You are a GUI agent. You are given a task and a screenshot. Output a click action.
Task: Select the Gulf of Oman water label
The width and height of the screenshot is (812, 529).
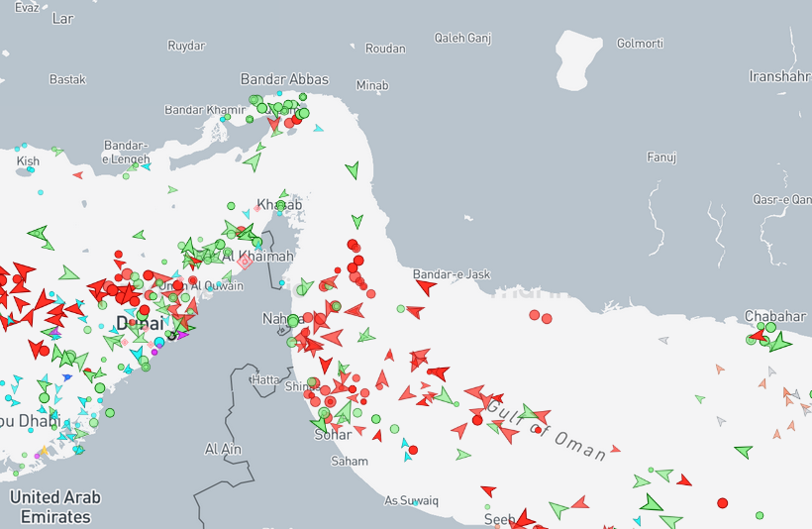pos(545,426)
